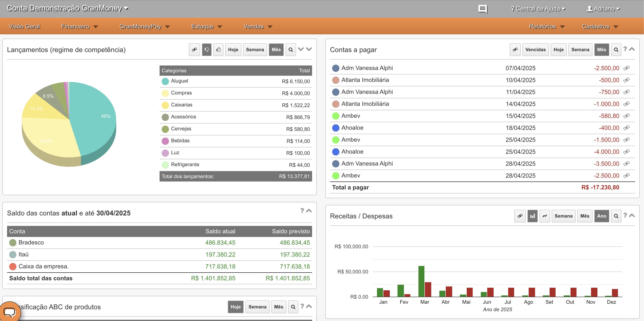Expand options chevron in Lançamentos panel
The image size is (644, 321).
click(301, 49)
